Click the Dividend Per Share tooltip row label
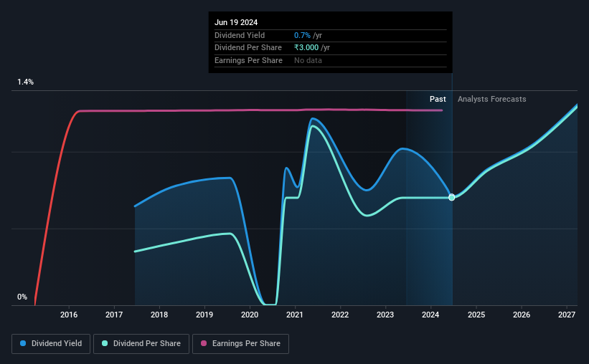The image size is (589, 364). click(x=248, y=48)
